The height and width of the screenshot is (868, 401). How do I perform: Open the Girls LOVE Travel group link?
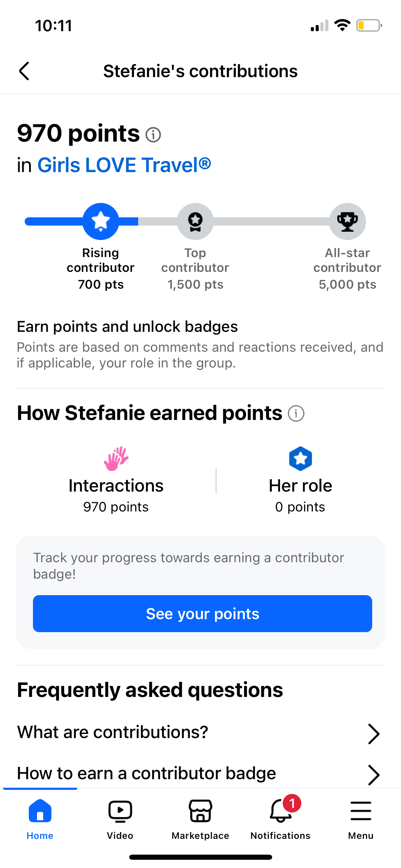click(x=124, y=165)
